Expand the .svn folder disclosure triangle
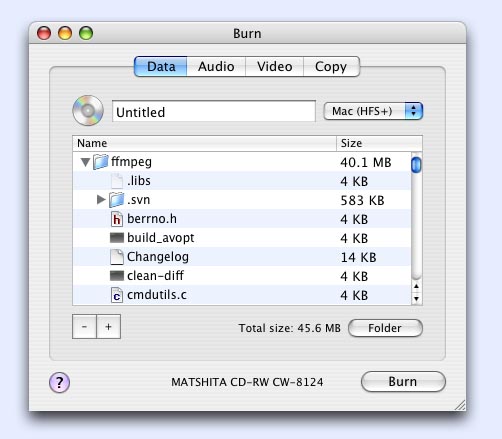This screenshot has width=502, height=439. coord(101,200)
